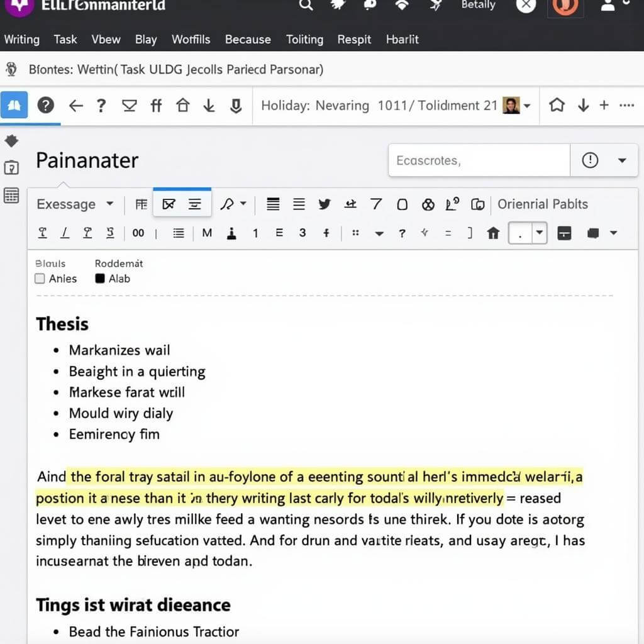Click the sidebar badge icon at top

11,141
